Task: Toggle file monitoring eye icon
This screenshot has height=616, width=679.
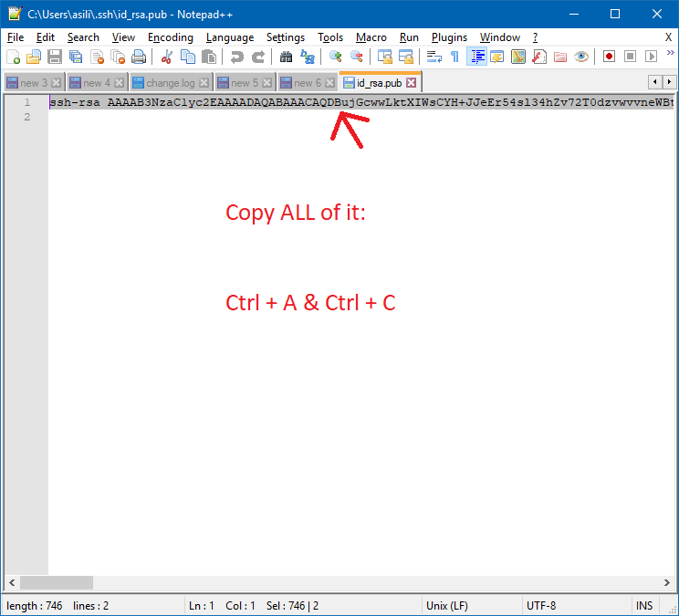Action: [581, 57]
